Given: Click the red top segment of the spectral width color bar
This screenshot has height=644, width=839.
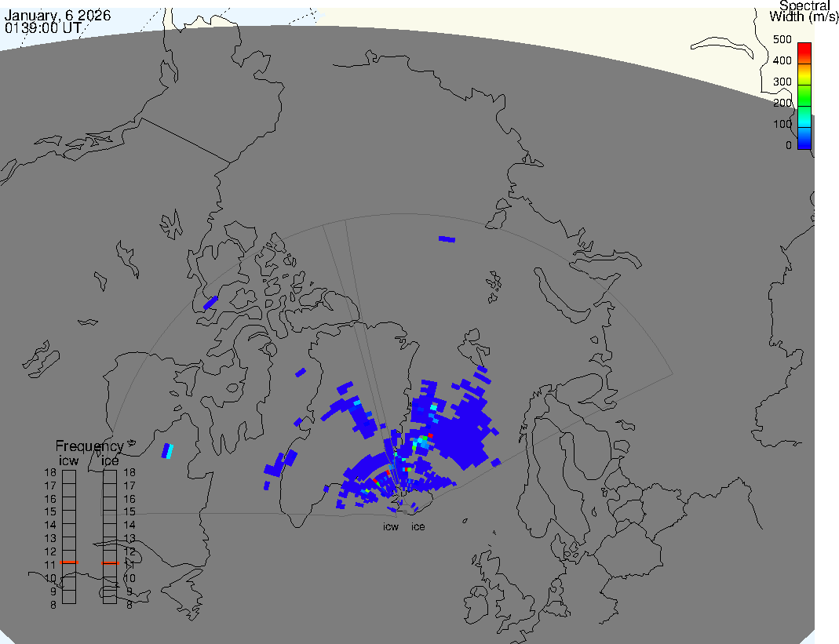Looking at the screenshot, I should (x=804, y=53).
